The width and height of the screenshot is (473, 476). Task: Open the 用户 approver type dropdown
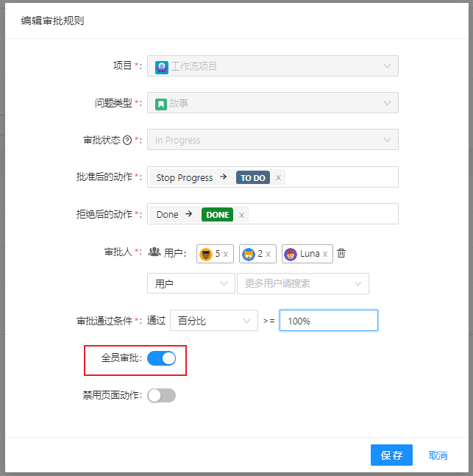point(191,283)
